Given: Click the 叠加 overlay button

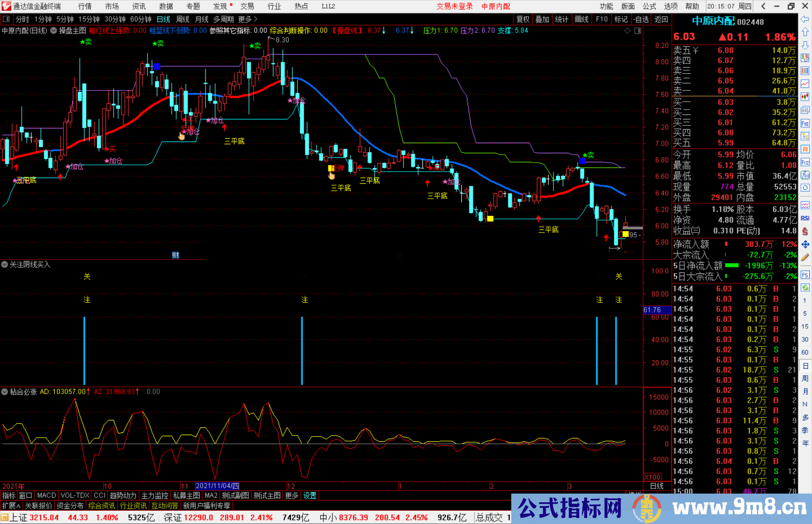Looking at the screenshot, I should (542, 19).
